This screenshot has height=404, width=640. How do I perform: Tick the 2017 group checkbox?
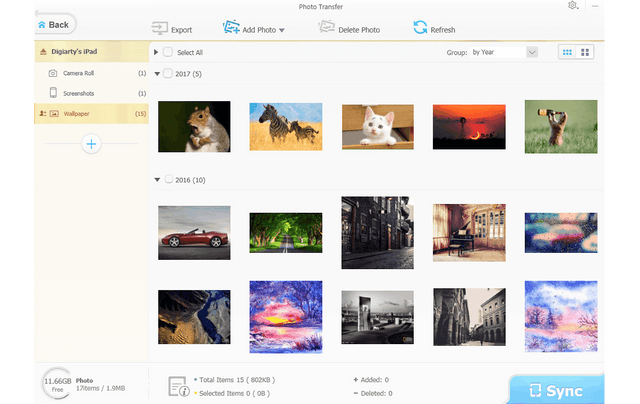(168, 73)
